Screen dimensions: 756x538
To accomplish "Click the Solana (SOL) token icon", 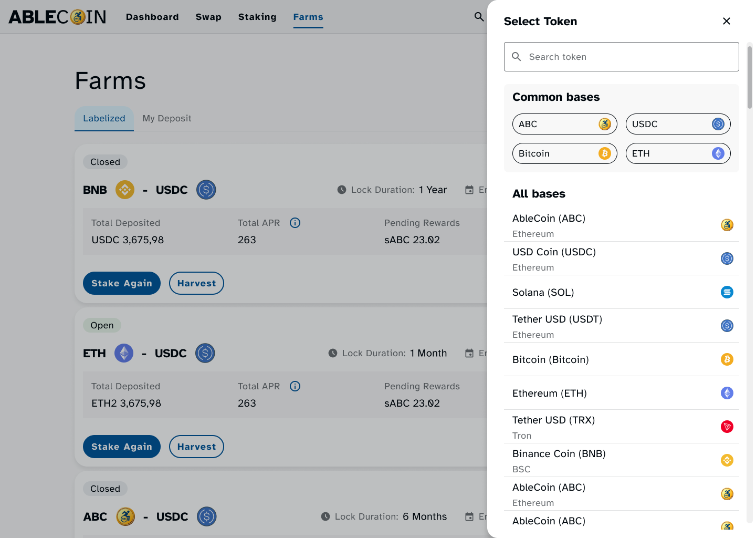I will 727,292.
